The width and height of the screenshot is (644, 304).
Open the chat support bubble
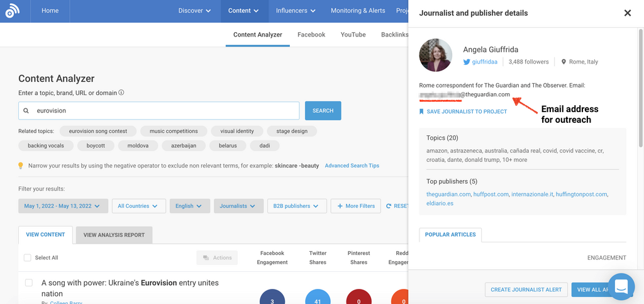621,286
